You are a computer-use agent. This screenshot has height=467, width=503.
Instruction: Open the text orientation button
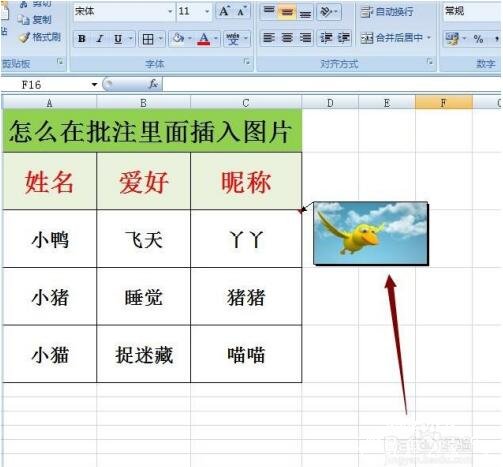(x=328, y=12)
